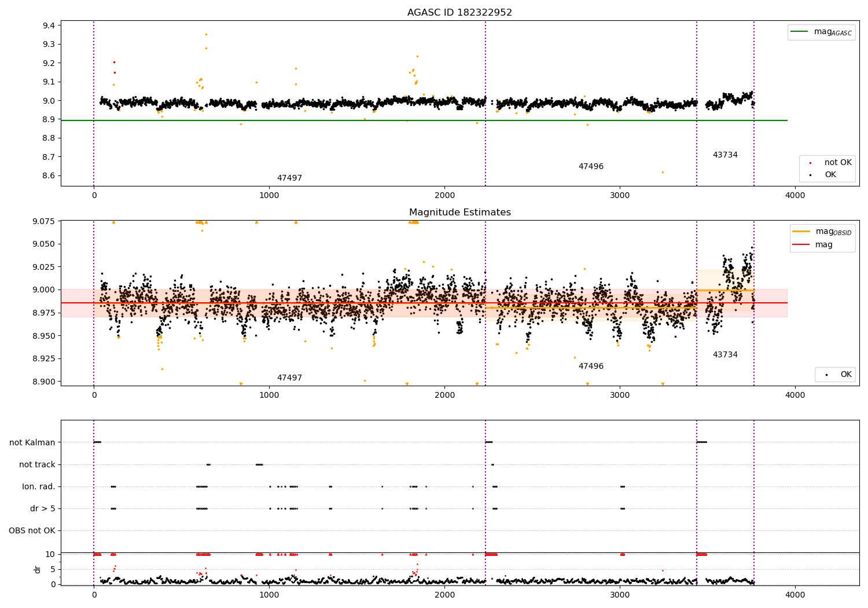The width and height of the screenshot is (868, 608).
Task: Click the '47496' annotation in the Magnitude Estimates plot
Action: pos(591,367)
